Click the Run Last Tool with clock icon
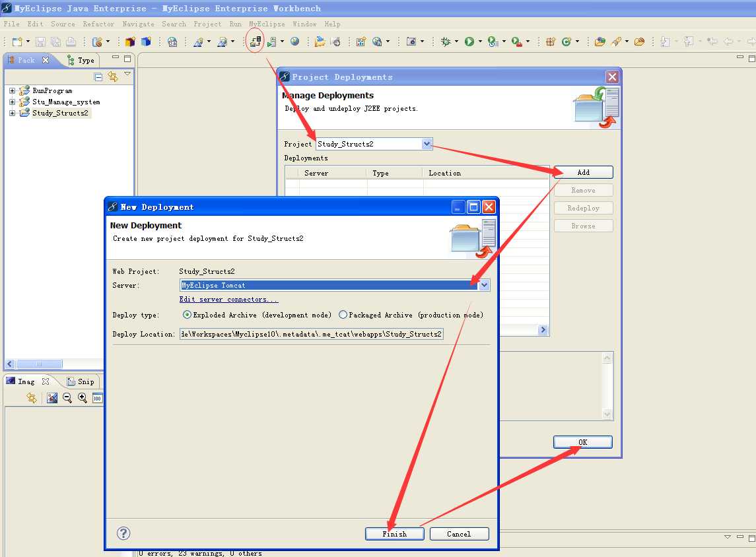Viewport: 756px width, 557px height. 493,42
